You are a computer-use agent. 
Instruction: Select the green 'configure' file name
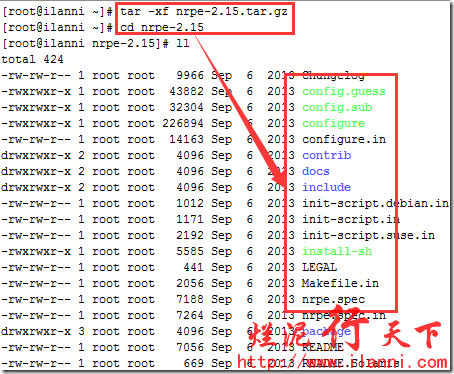pos(333,124)
